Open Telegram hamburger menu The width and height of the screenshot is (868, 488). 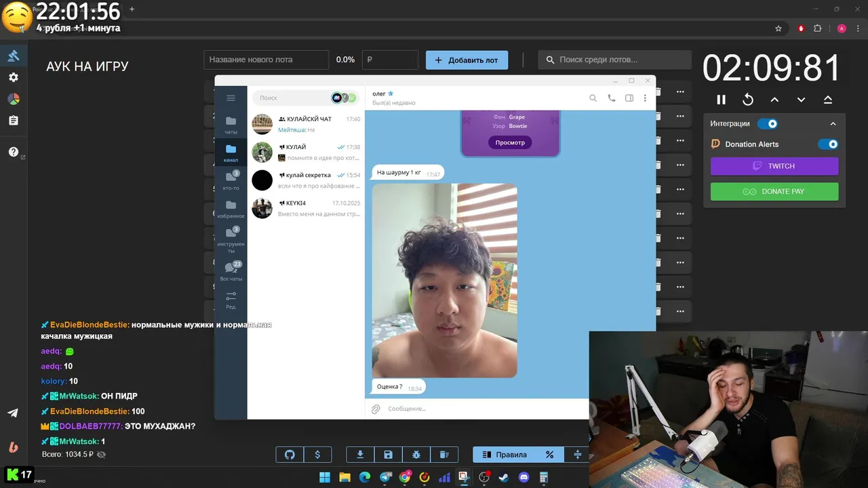[231, 98]
